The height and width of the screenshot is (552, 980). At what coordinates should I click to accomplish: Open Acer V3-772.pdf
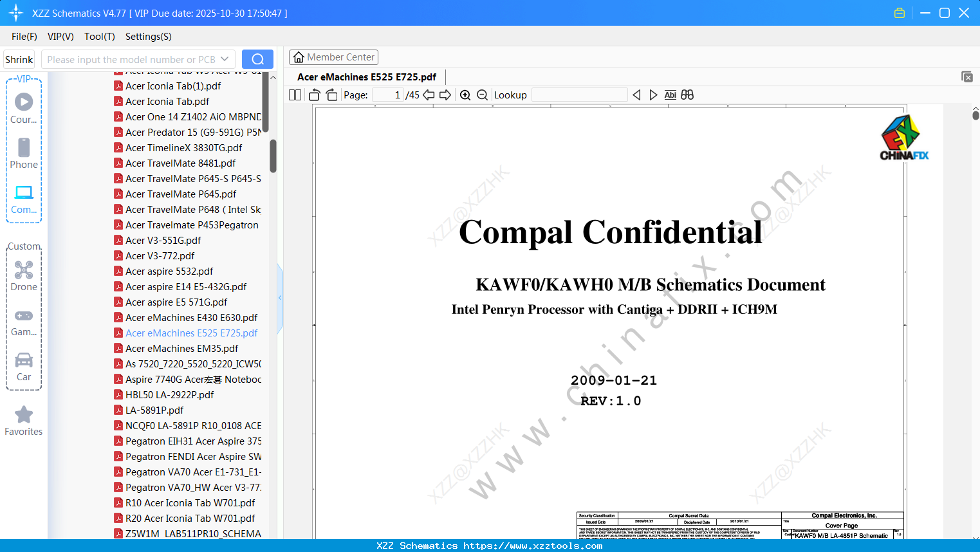160,256
